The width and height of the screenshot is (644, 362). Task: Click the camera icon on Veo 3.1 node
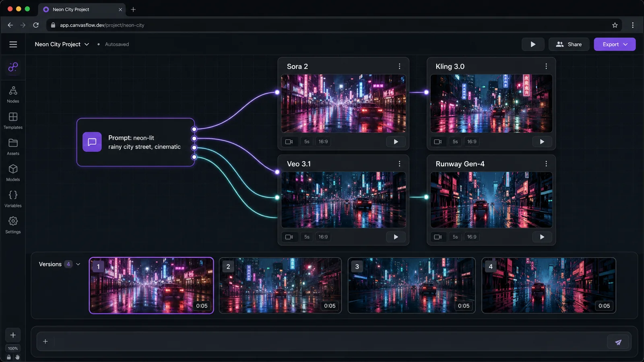pyautogui.click(x=289, y=237)
